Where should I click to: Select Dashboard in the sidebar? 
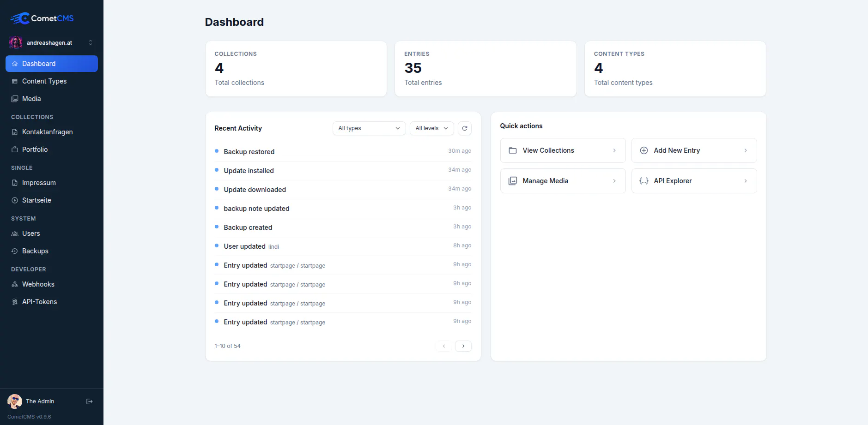tap(52, 64)
